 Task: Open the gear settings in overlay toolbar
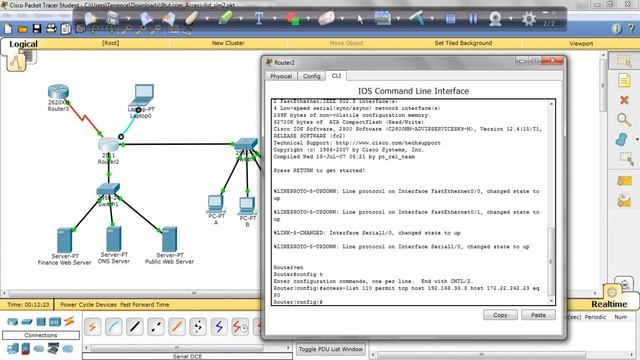tap(529, 19)
